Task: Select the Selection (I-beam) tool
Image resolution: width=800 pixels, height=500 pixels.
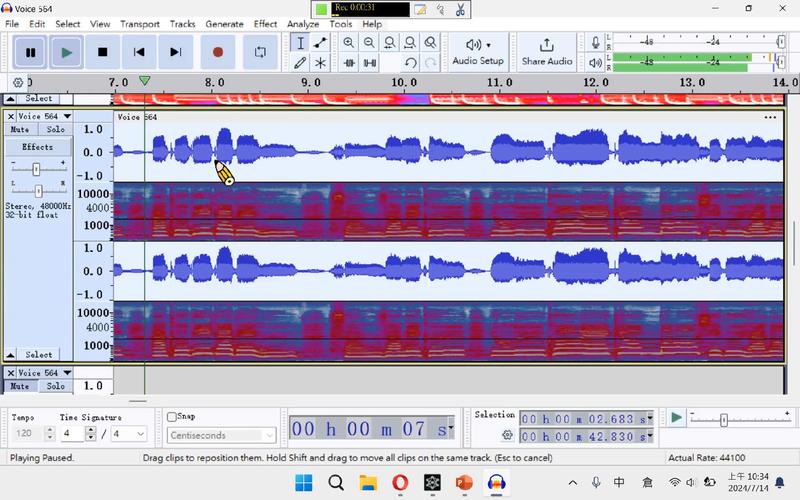Action: (300, 43)
